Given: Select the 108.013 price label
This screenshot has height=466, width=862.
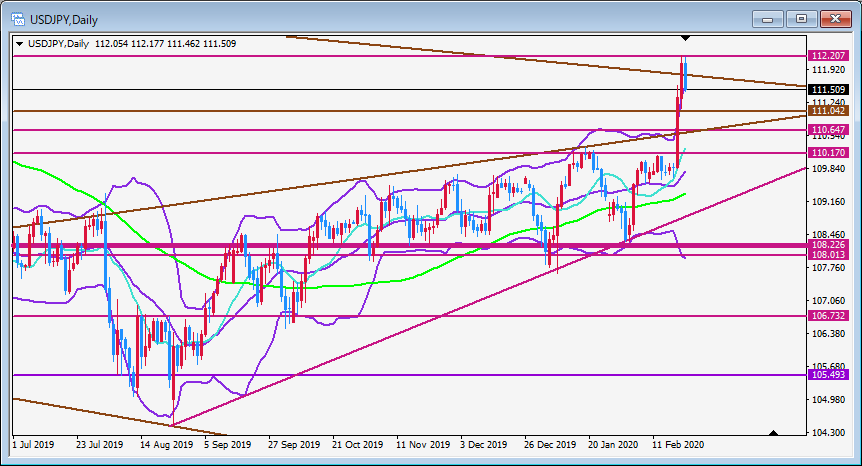Looking at the screenshot, I should click(x=828, y=254).
